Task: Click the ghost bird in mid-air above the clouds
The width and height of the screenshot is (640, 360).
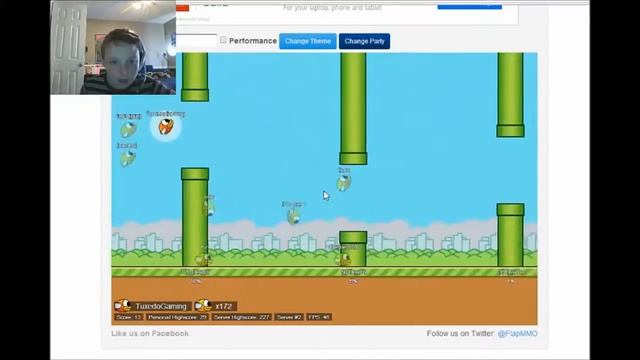Action: [x=294, y=217]
